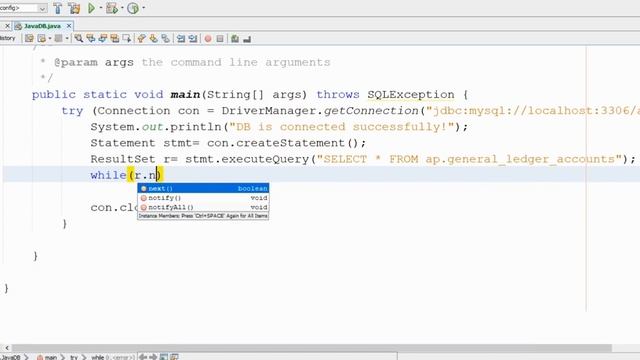Toggle Bookmark icon in editor toolbar
This screenshot has width=640, height=360.
coord(165,39)
